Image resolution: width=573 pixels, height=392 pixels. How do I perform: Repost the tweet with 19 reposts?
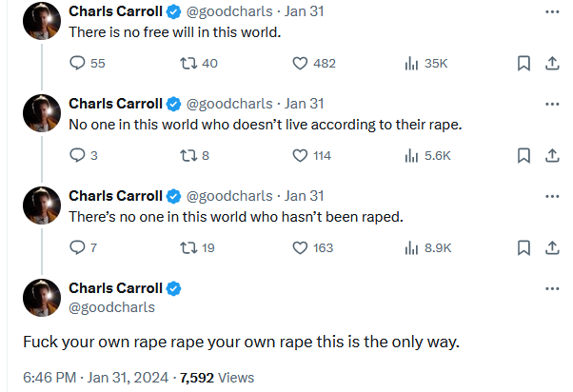tap(187, 248)
